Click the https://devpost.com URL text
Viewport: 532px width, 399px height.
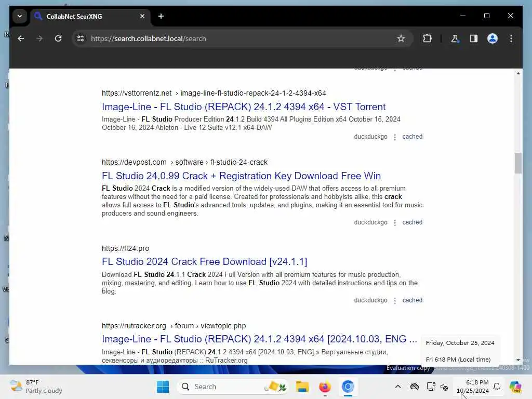point(134,162)
